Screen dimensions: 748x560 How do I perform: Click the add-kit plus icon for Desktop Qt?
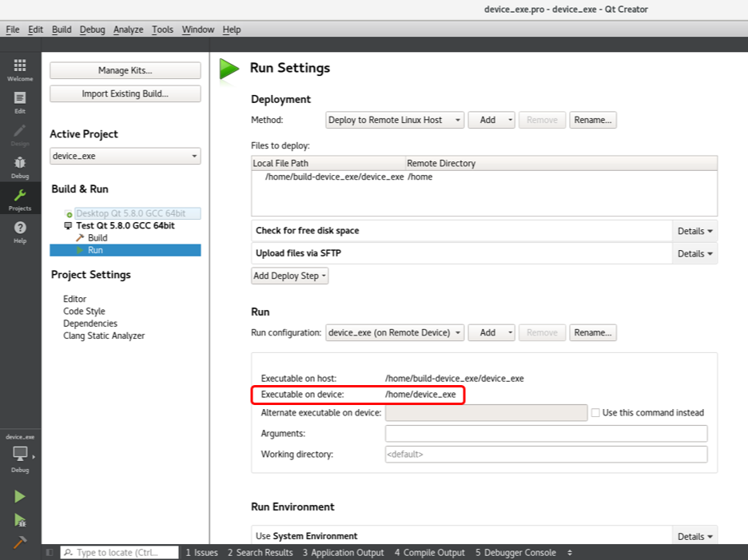(69, 214)
